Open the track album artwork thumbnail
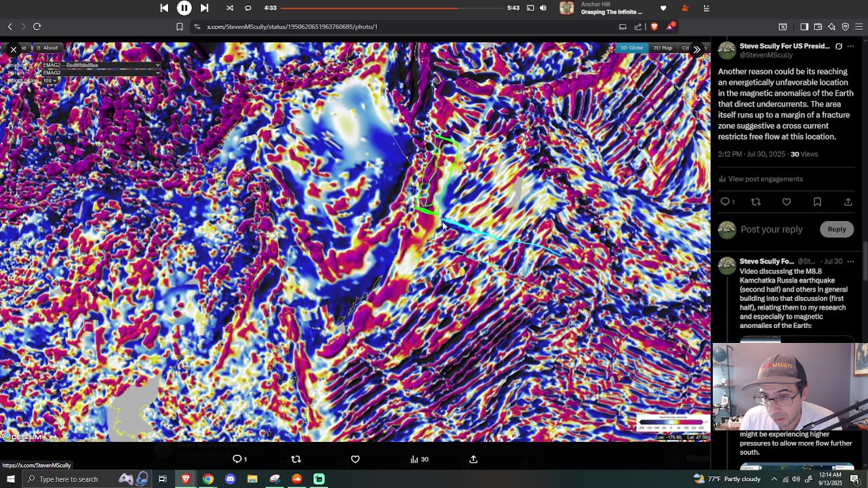Screen dimensions: 868x488 (x=567, y=8)
